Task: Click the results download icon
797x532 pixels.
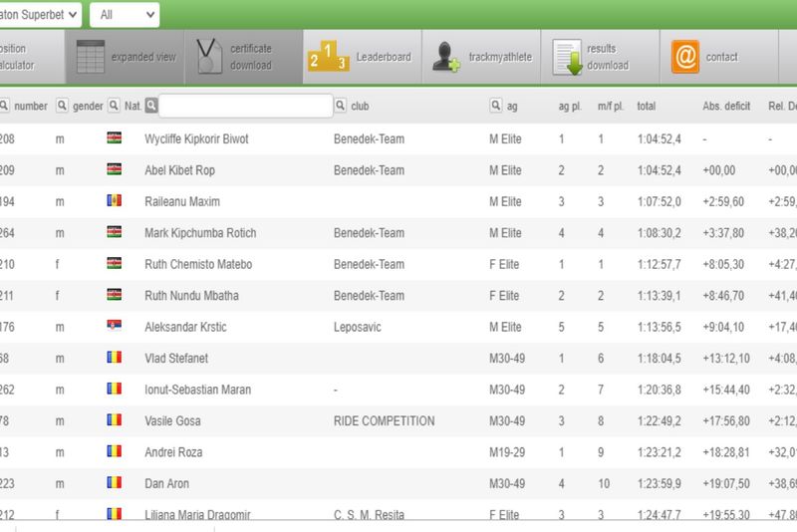Action: point(568,57)
